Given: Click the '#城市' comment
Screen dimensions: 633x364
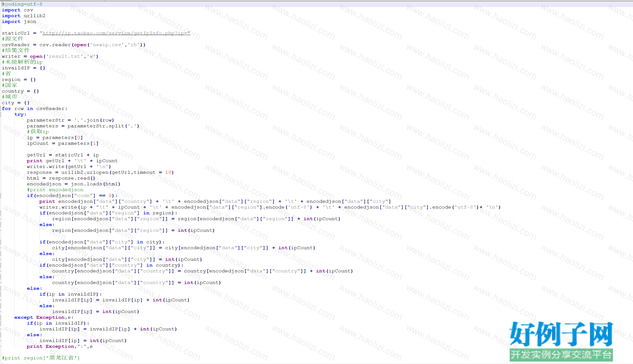Looking at the screenshot, I should coord(9,97).
